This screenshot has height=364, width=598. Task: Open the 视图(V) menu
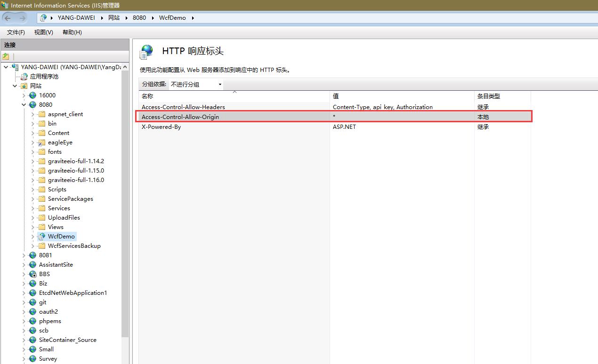tap(43, 32)
